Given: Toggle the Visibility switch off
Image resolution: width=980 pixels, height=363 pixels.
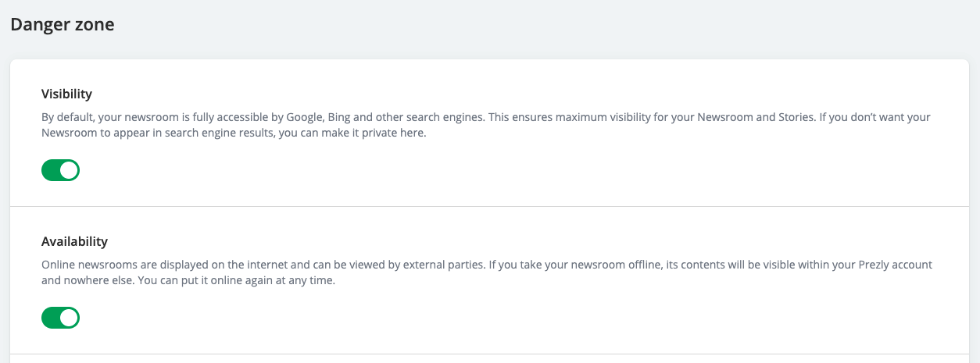Looking at the screenshot, I should 61,170.
